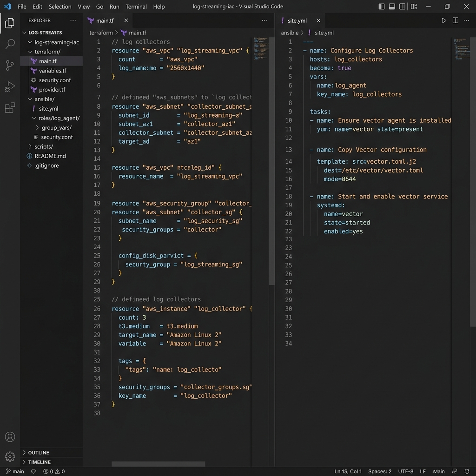Image resolution: width=476 pixels, height=476 pixels.
Task: Open more actions for main.tf editor group
Action: click(264, 20)
